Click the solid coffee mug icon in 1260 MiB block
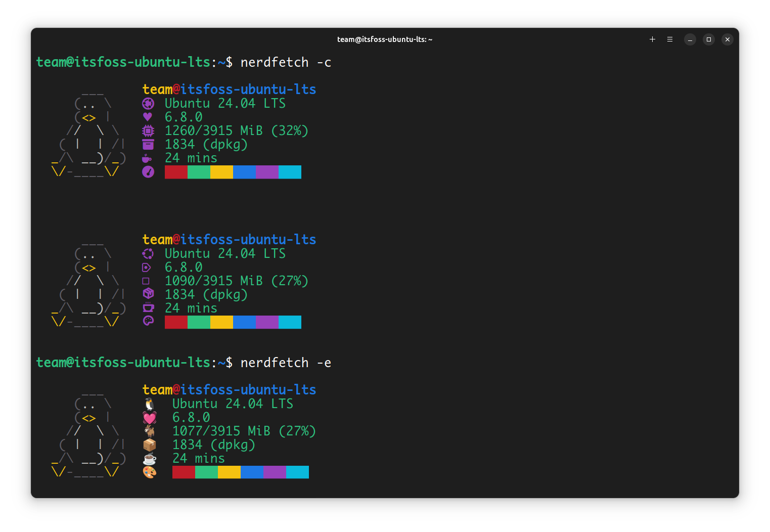 pyautogui.click(x=147, y=158)
